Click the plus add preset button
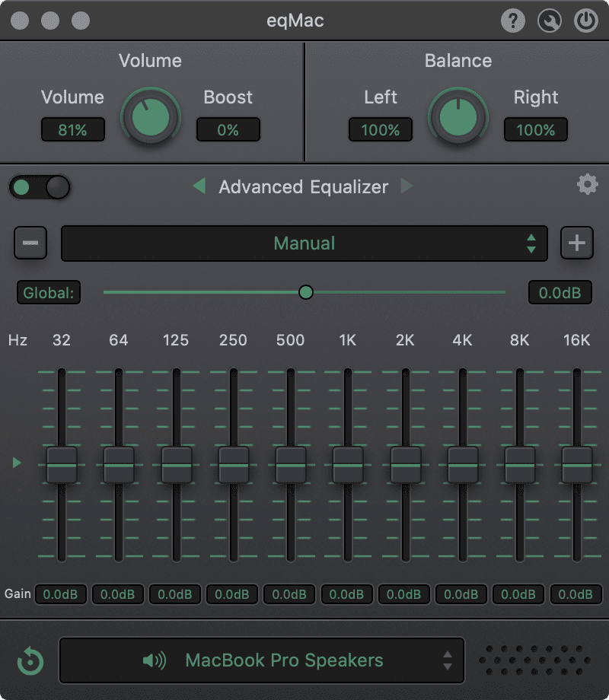Image resolution: width=609 pixels, height=700 pixels. [577, 243]
